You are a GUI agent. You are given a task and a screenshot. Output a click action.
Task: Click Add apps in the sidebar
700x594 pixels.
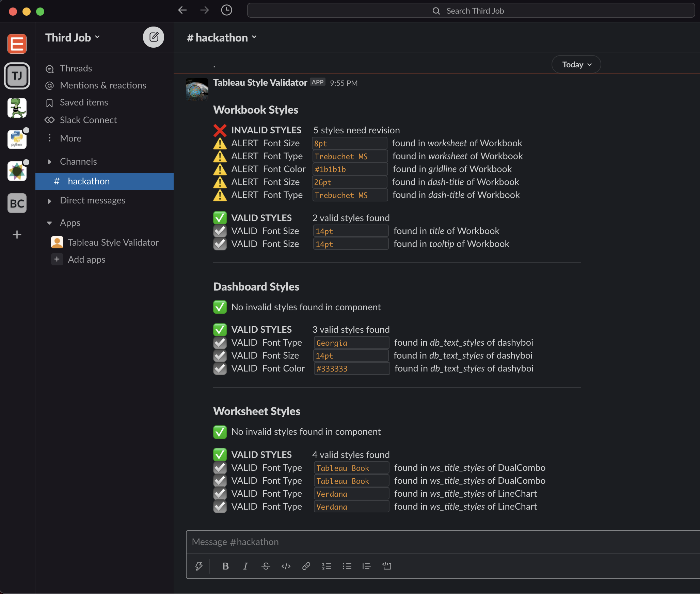click(86, 260)
